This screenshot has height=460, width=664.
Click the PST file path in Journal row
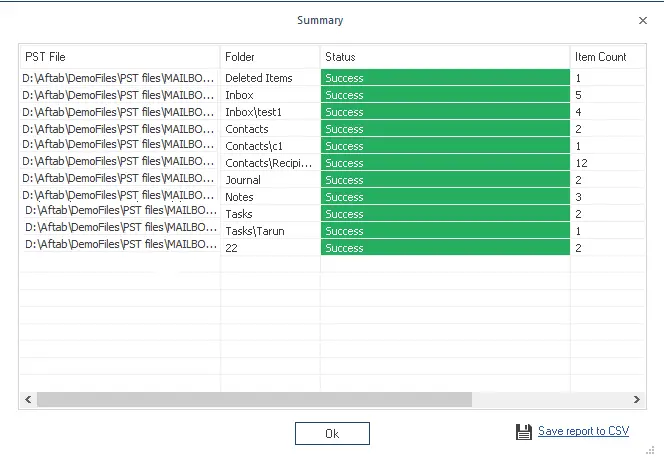point(118,178)
